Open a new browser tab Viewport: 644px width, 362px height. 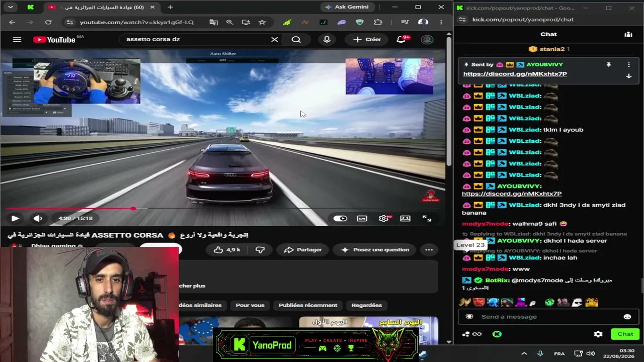click(171, 7)
